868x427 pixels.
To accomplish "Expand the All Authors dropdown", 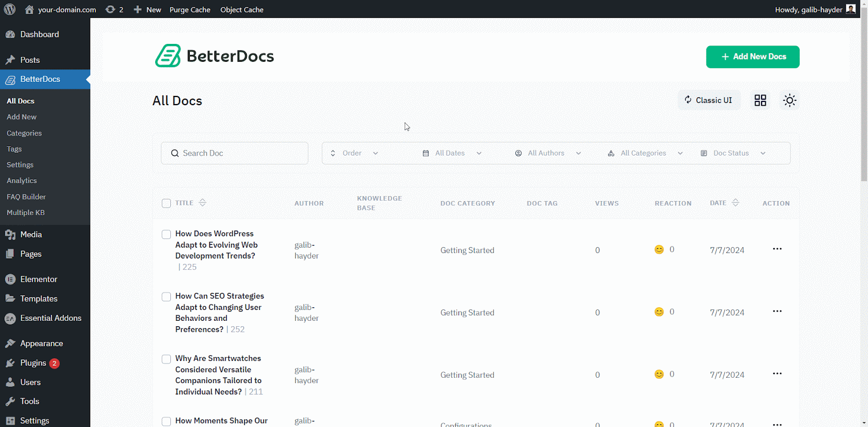I will click(548, 153).
